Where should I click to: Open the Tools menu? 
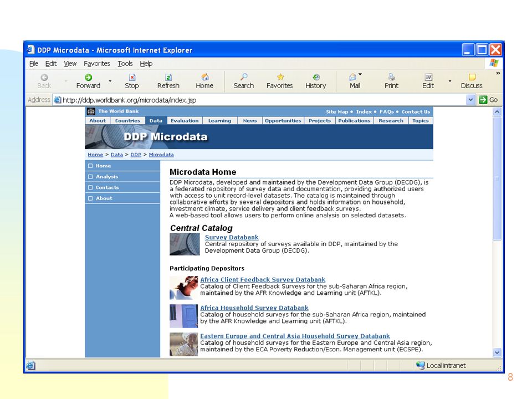tap(125, 63)
